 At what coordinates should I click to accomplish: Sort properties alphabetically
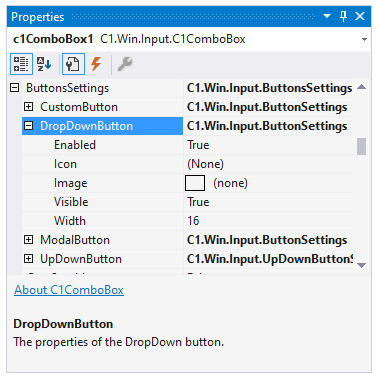point(44,64)
